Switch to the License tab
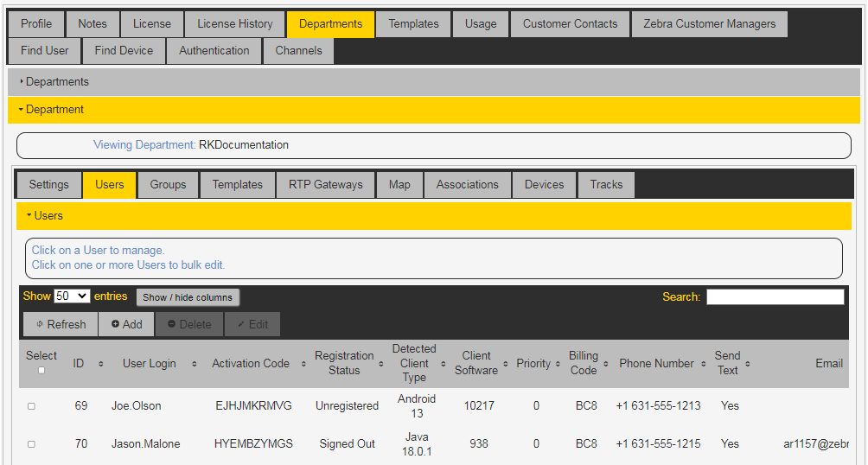This screenshot has width=868, height=465. coord(151,24)
